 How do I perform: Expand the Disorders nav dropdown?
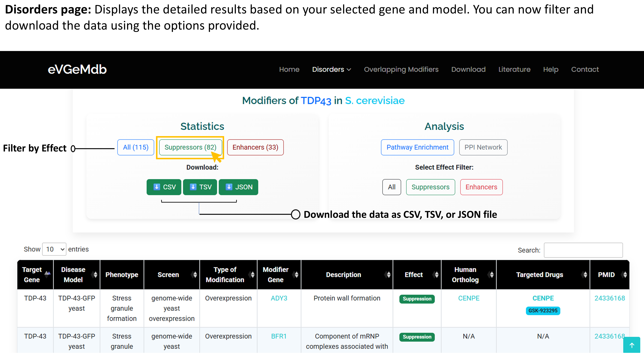(331, 70)
